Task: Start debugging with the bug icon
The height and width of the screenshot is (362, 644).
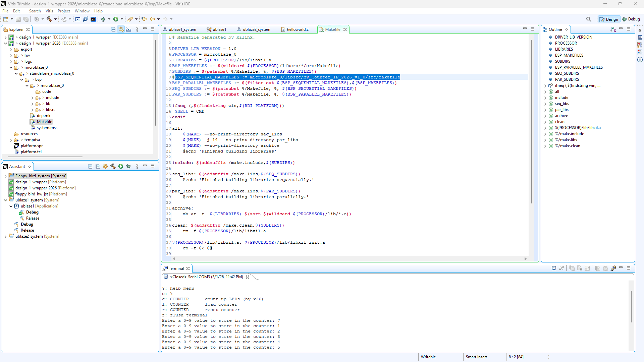Action: tap(103, 19)
